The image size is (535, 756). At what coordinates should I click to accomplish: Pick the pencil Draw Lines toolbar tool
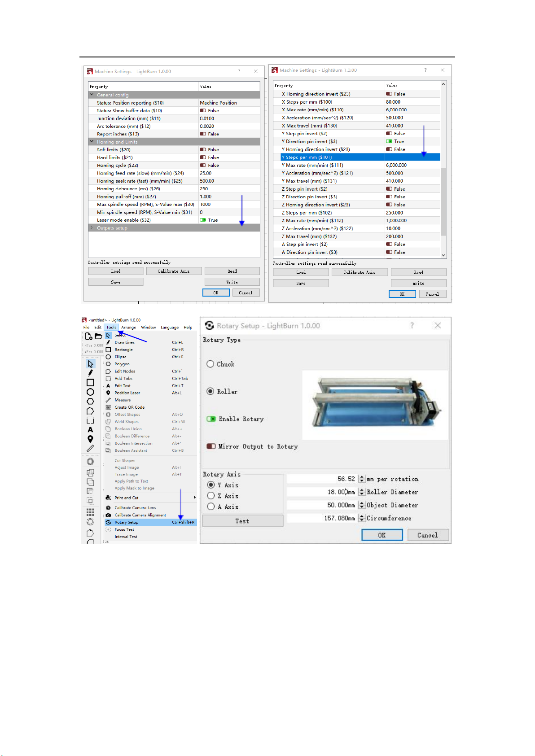pyautogui.click(x=90, y=373)
